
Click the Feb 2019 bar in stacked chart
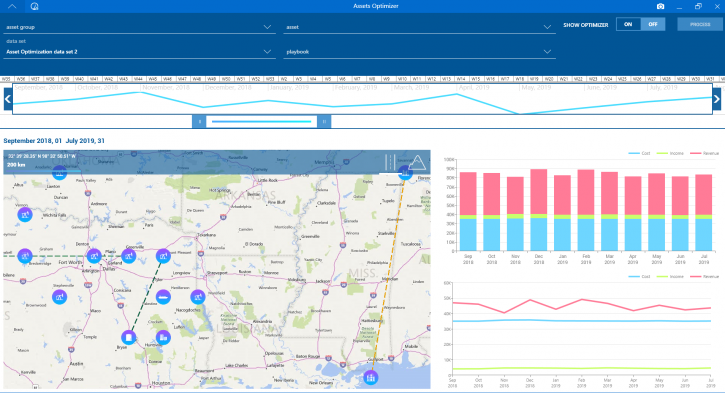(586, 210)
